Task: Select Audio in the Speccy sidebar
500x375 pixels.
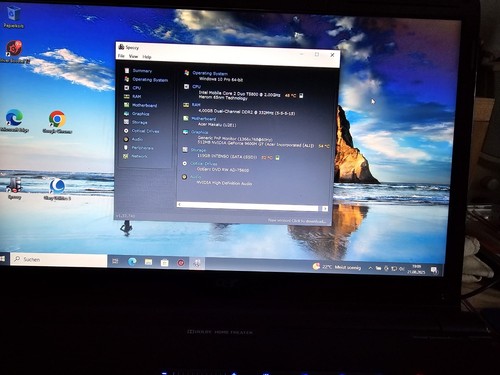Action: coord(137,139)
